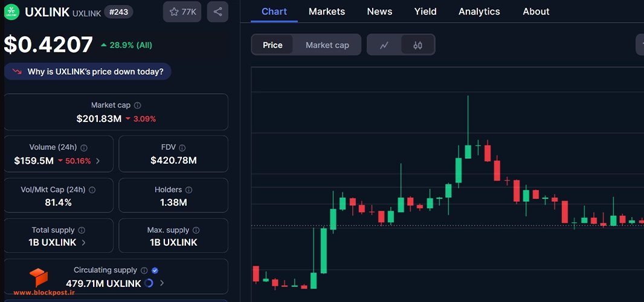Expand Volume (24h) details chevron
Viewport: 644px width, 302px height.
(98, 161)
